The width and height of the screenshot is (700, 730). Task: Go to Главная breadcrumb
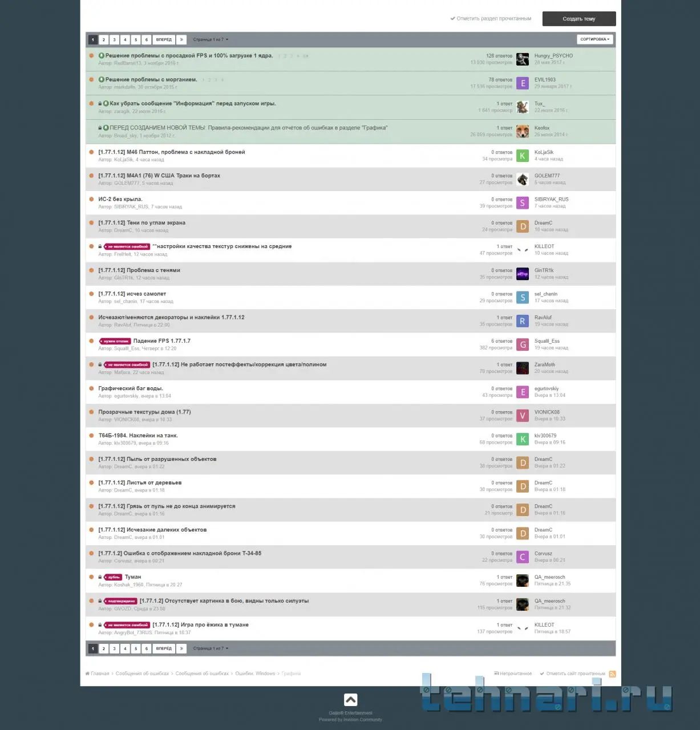(97, 674)
